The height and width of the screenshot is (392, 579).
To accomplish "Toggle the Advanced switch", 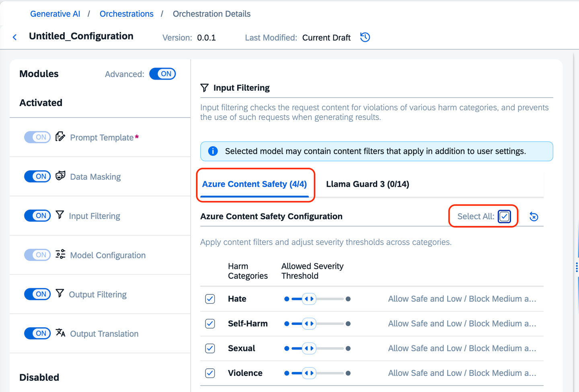I will (162, 74).
